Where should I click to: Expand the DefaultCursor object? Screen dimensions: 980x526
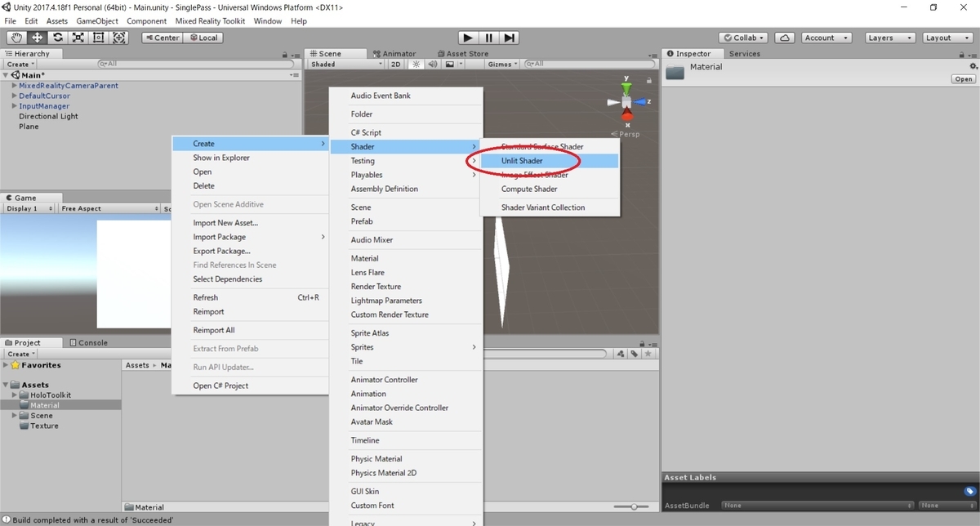14,96
